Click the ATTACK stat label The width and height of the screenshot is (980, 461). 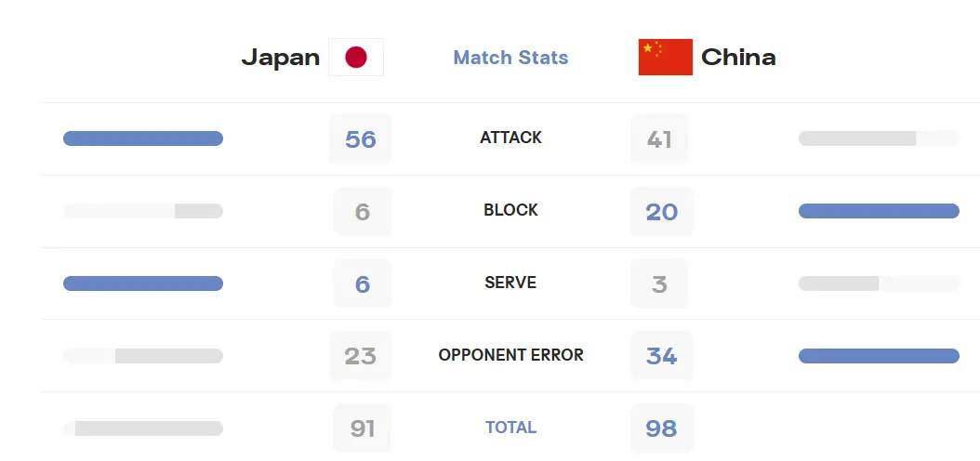(510, 138)
